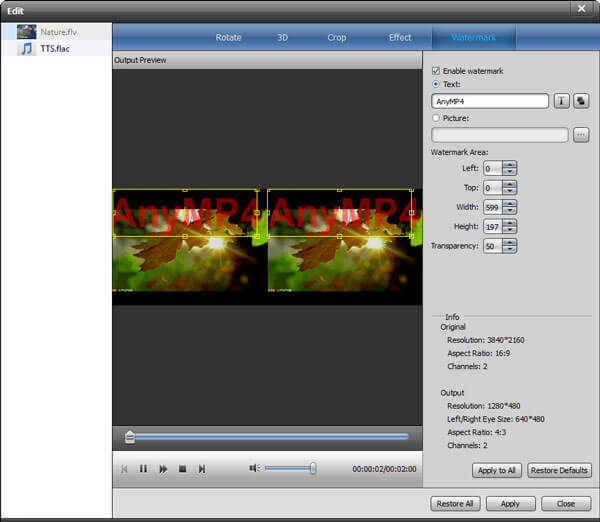Click the playback progress slider handle
600x522 pixels.
coord(130,437)
